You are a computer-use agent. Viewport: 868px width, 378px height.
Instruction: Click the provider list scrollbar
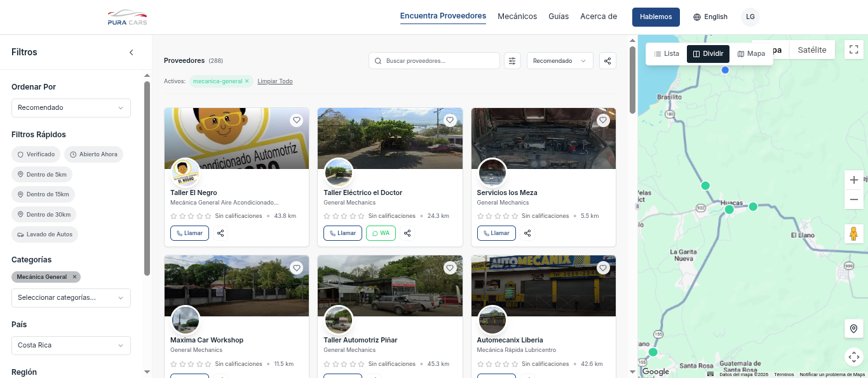click(632, 80)
